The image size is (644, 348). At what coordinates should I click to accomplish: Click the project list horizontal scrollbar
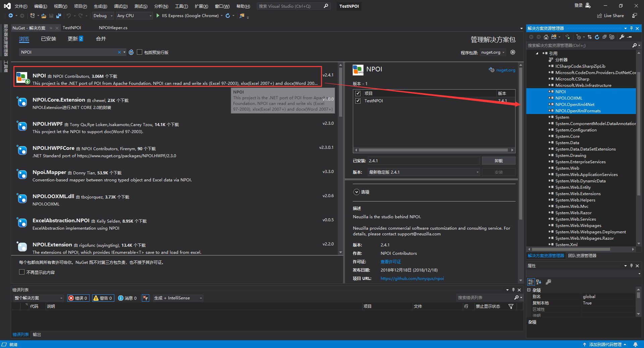[x=433, y=150]
